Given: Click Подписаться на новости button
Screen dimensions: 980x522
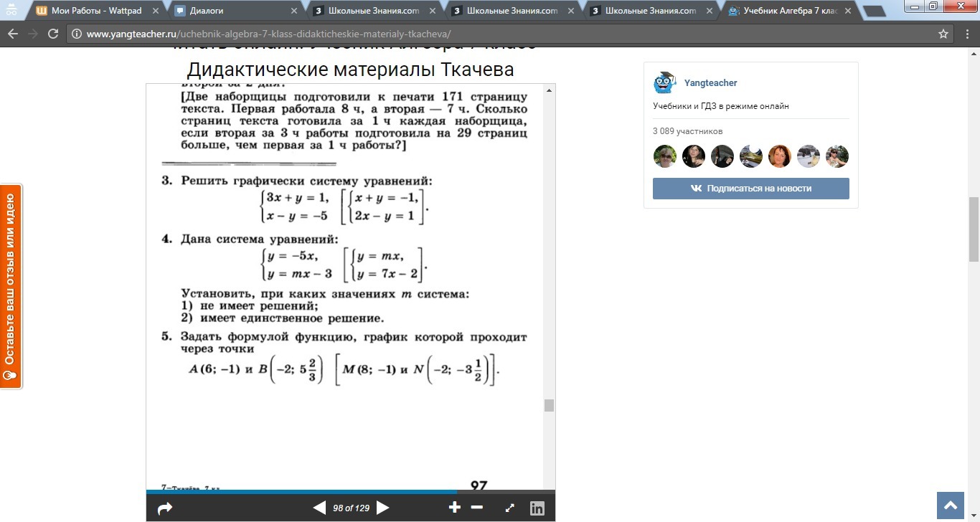Looking at the screenshot, I should pos(750,189).
